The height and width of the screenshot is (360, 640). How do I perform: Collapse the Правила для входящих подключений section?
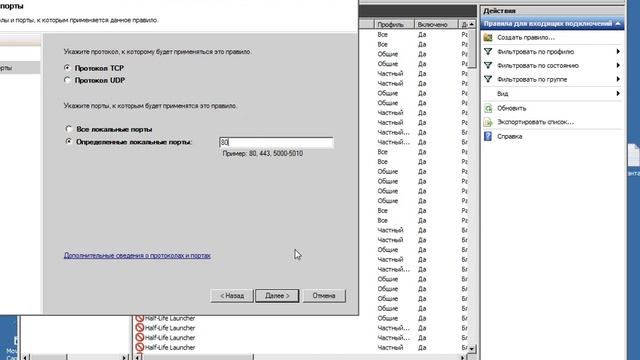click(x=618, y=24)
